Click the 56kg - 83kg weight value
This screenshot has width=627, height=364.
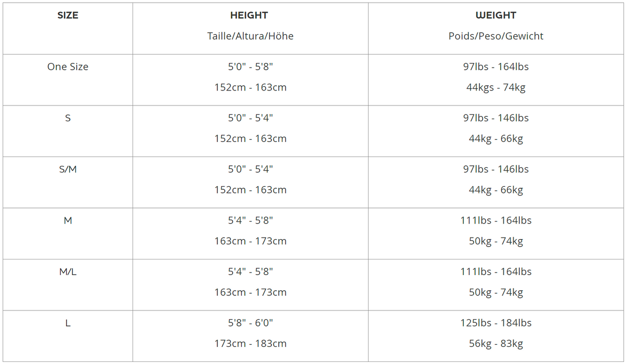(495, 344)
